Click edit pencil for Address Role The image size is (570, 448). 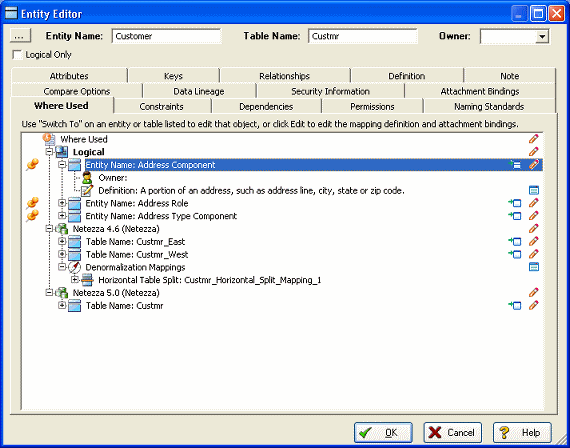coord(533,203)
